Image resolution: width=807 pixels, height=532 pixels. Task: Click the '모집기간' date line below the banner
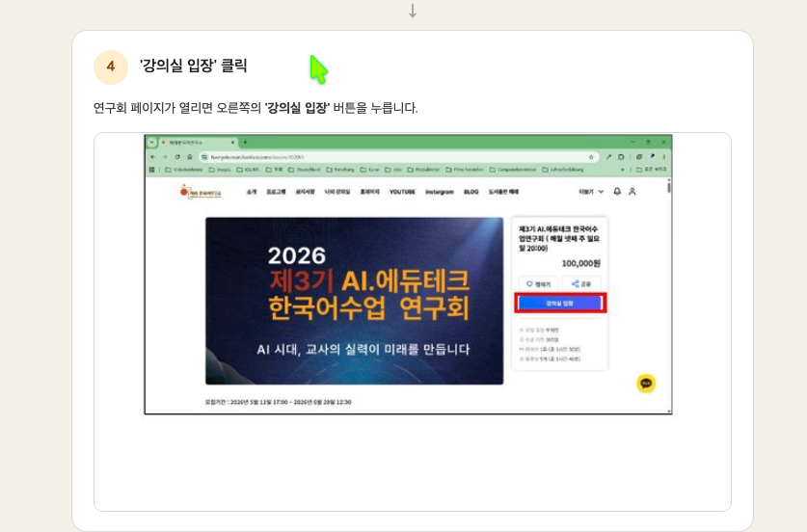278,402
